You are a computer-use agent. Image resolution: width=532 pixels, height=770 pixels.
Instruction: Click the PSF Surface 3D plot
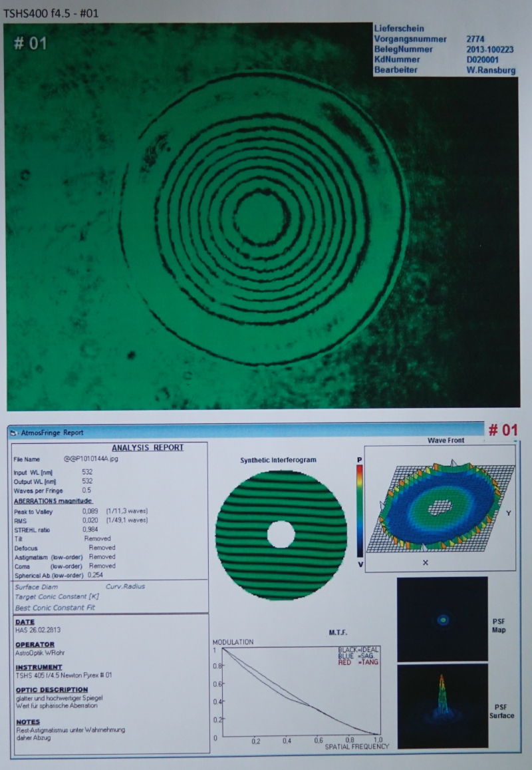tap(442, 705)
